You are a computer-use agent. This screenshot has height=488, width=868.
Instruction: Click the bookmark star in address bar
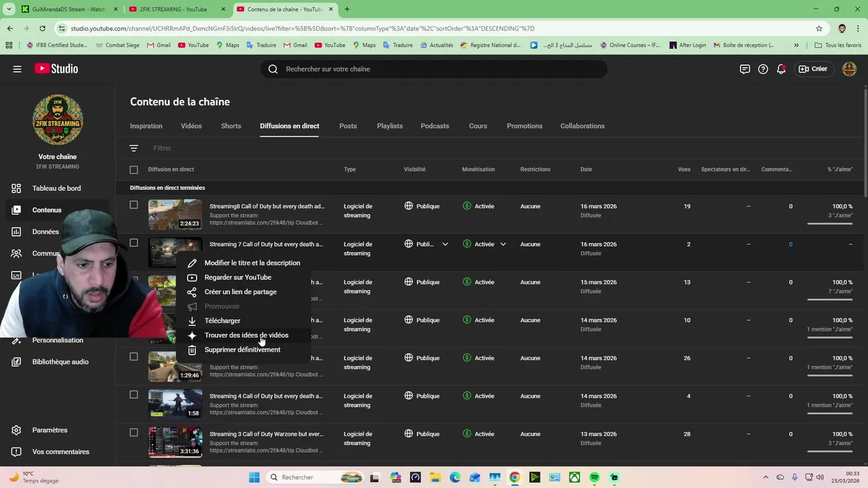(818, 28)
